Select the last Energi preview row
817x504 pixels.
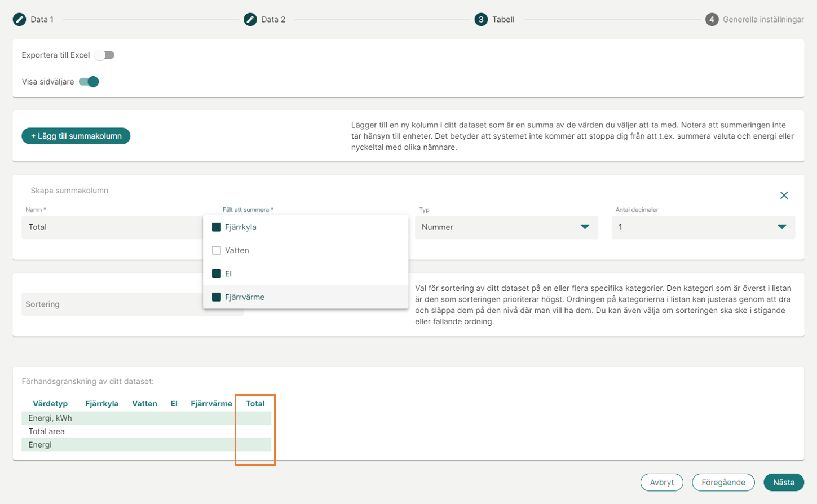click(x=147, y=445)
